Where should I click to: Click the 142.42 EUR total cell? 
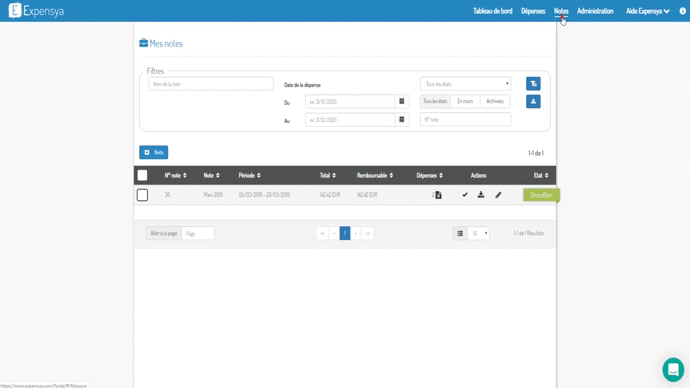click(x=330, y=195)
